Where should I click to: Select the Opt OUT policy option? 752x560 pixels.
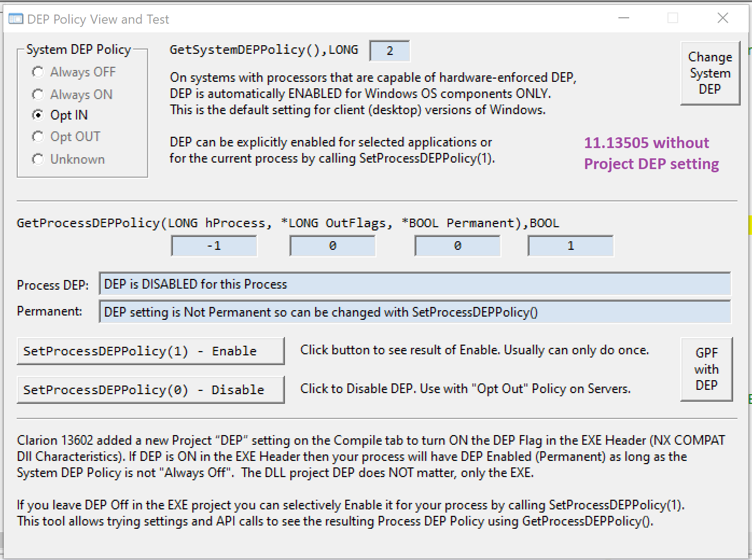tap(38, 137)
